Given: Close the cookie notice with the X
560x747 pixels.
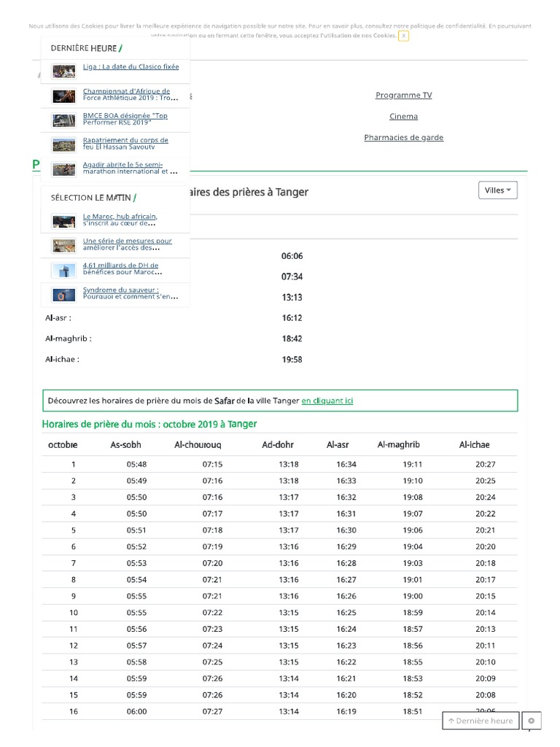Looking at the screenshot, I should (403, 35).
